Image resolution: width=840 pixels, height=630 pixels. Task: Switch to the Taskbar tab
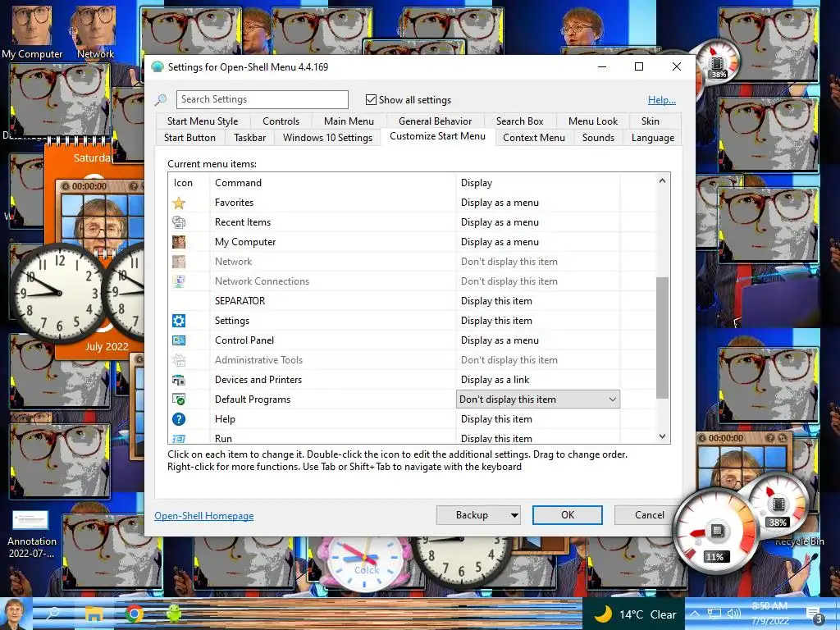tap(249, 138)
